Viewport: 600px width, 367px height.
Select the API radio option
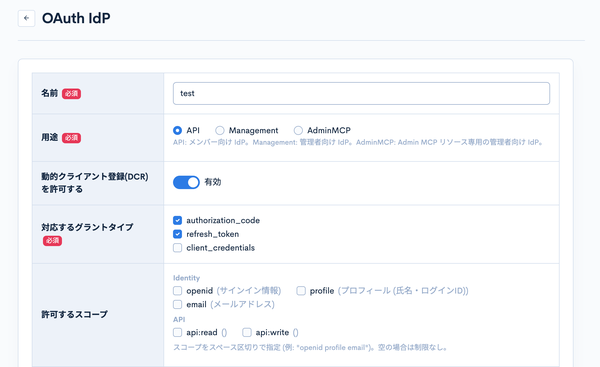point(177,130)
